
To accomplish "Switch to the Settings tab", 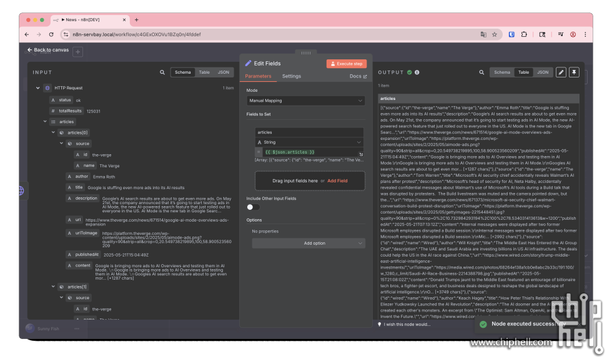I will click(291, 76).
